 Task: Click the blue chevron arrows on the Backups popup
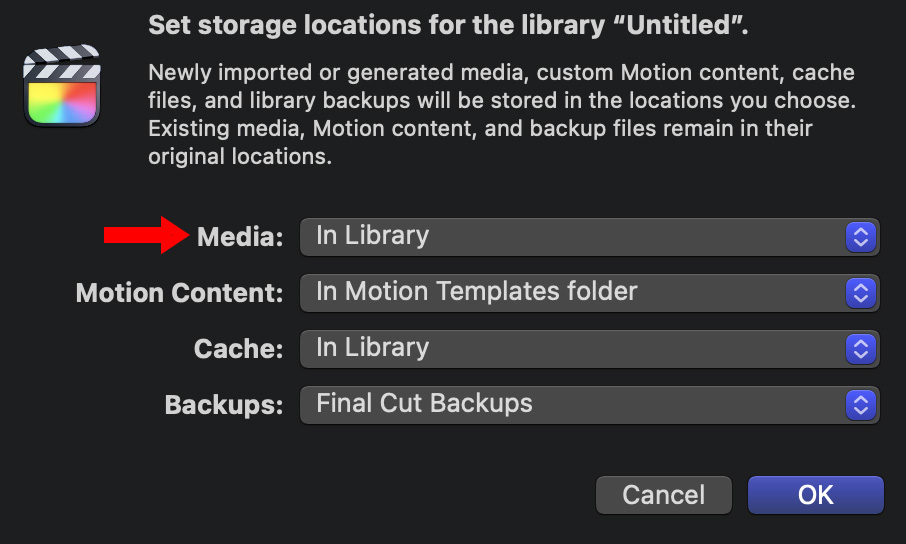pyautogui.click(x=860, y=405)
